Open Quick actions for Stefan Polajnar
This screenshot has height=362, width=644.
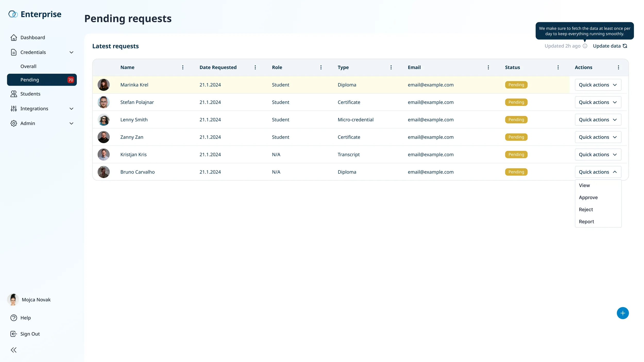(598, 102)
